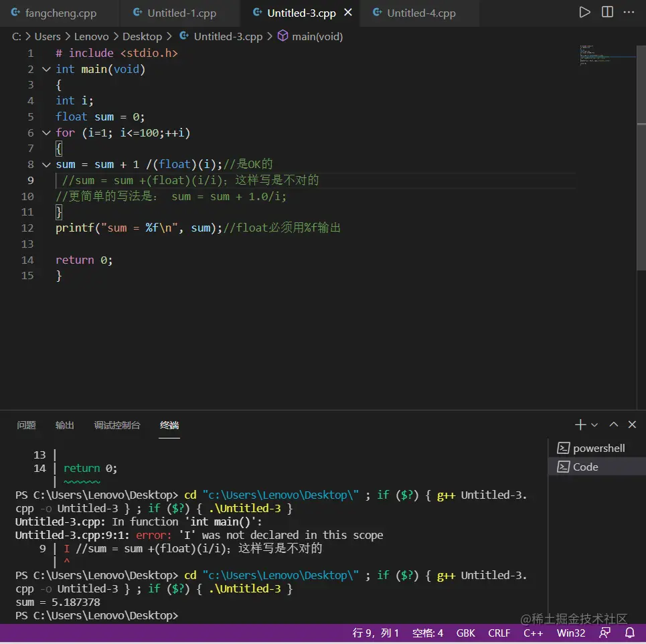The width and height of the screenshot is (646, 644).
Task: Fold the code block at line 8
Action: tap(46, 165)
